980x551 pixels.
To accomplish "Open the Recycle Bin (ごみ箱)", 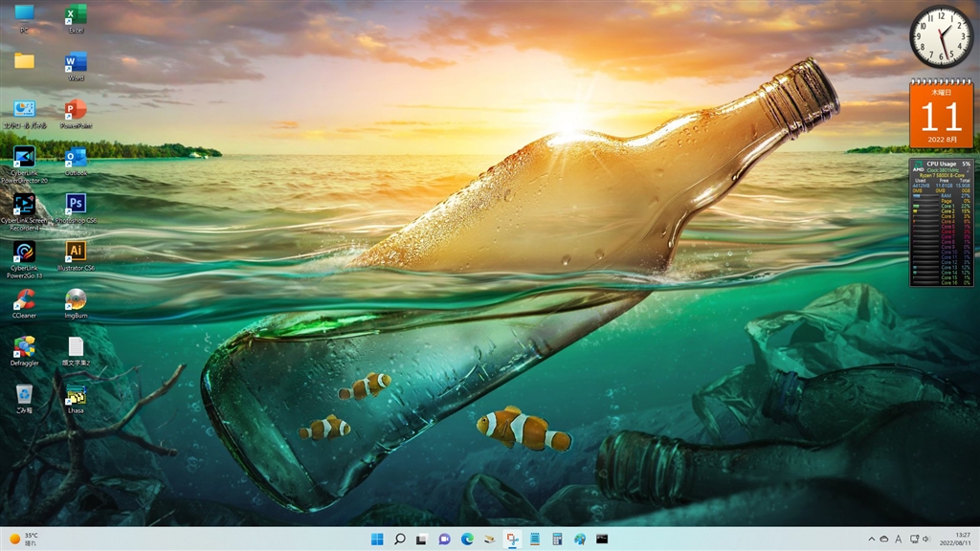I will coord(24,394).
